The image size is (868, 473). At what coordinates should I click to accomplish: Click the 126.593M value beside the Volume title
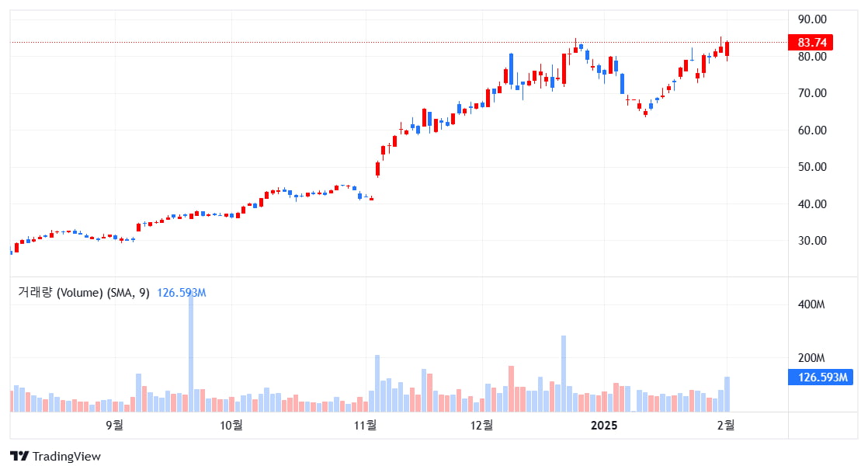(182, 293)
